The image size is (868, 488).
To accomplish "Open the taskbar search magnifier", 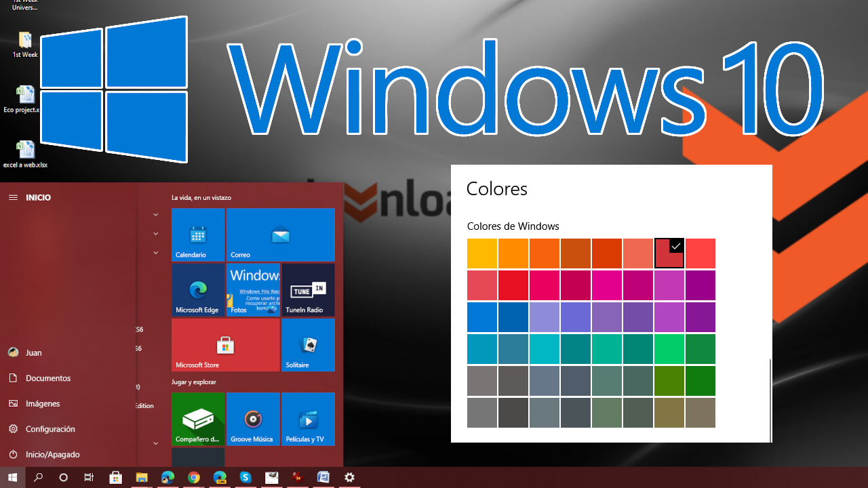I will (38, 477).
